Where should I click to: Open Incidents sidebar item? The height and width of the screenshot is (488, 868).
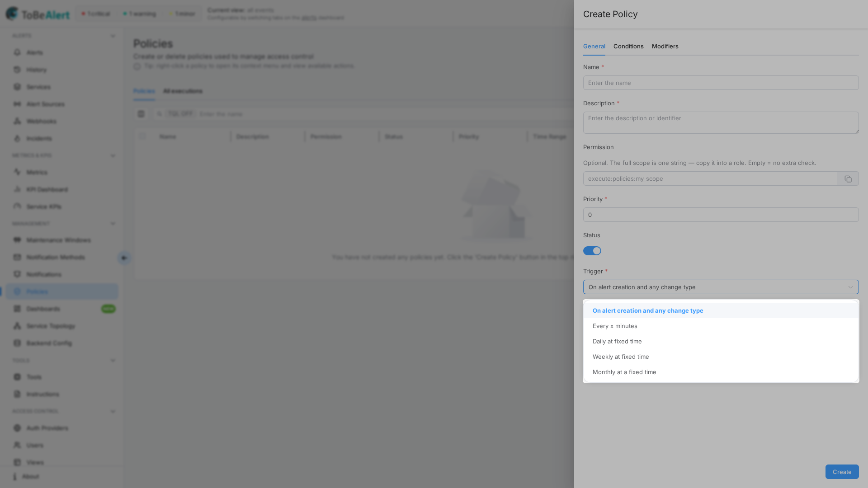coord(62,138)
